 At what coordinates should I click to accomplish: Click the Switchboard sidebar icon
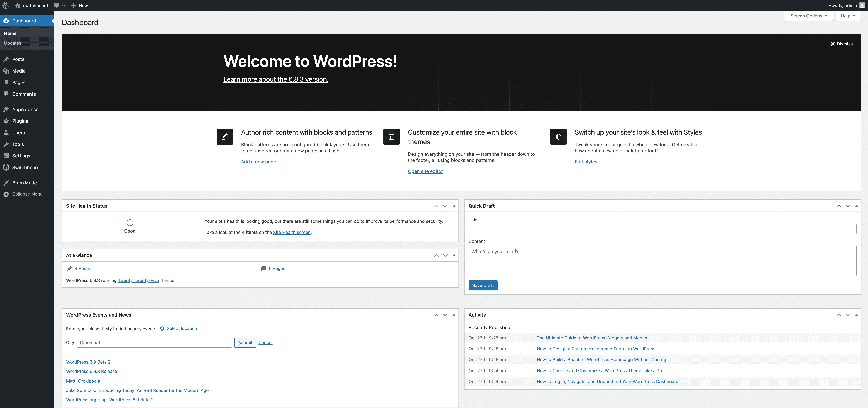(x=6, y=167)
